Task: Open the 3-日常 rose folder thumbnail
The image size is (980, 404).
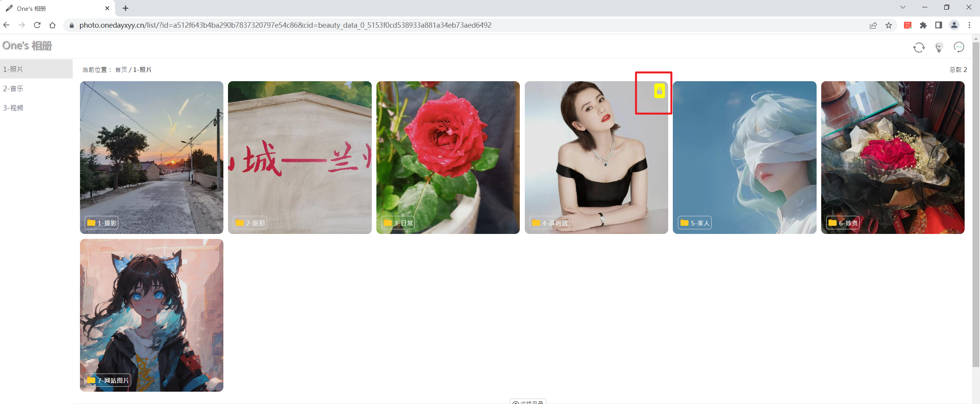Action: pos(448,157)
